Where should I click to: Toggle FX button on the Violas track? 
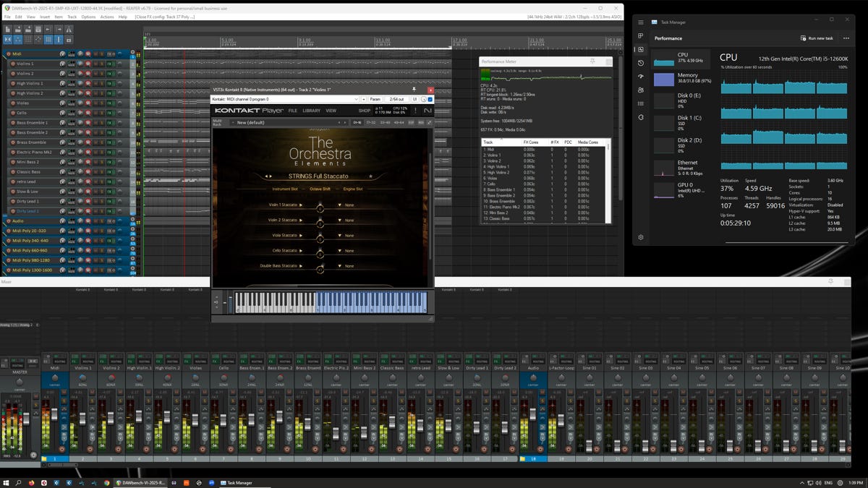coord(109,103)
